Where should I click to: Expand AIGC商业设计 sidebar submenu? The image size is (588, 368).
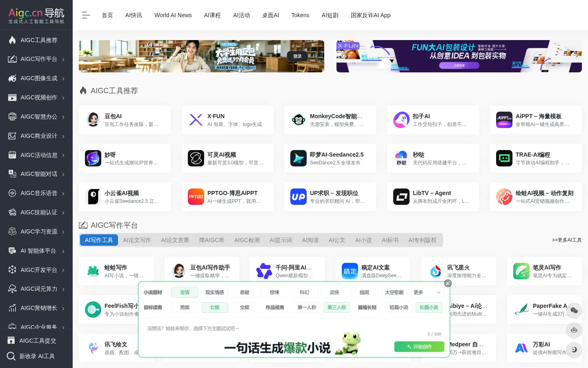[x=63, y=137]
